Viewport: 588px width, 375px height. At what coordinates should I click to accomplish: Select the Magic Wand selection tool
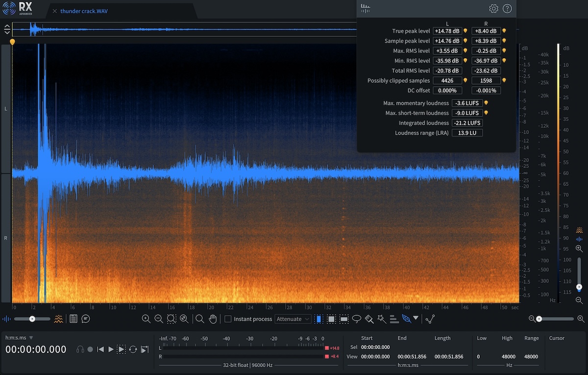[x=382, y=319]
